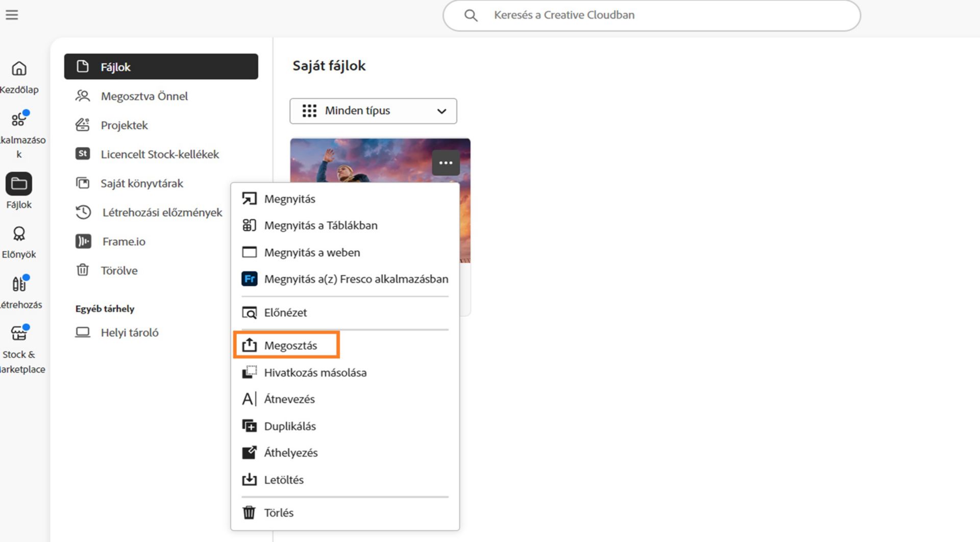Choose Megnyitás a(z) Fresco alkalmazásban
The height and width of the screenshot is (542, 980).
point(345,279)
